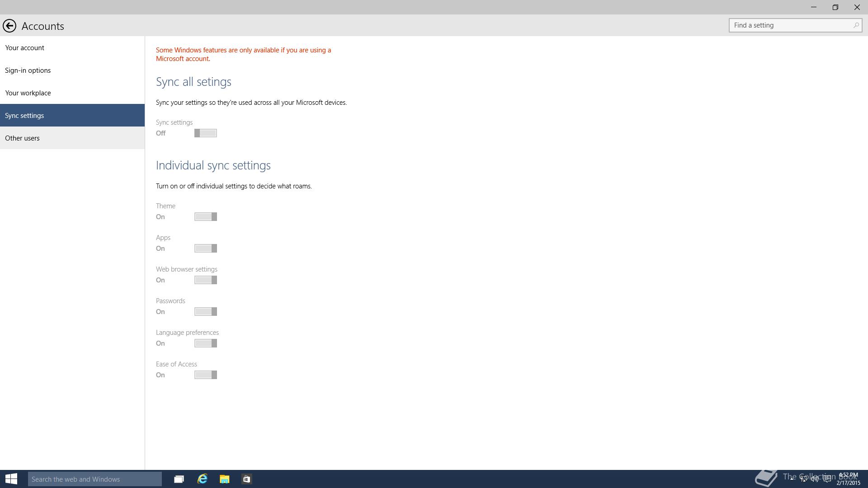868x488 pixels.
Task: Click the Individual sync settings heading
Action: click(213, 165)
